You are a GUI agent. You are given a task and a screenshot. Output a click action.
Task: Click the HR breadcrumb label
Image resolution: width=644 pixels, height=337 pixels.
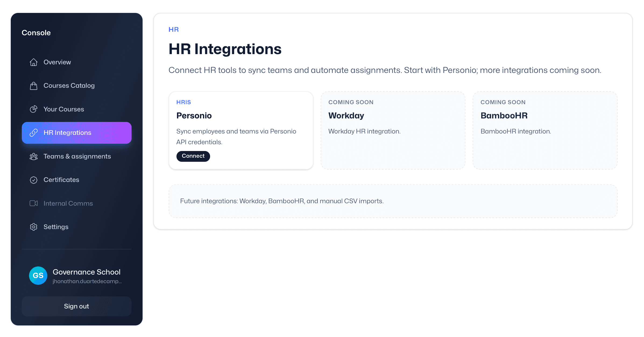tap(174, 29)
